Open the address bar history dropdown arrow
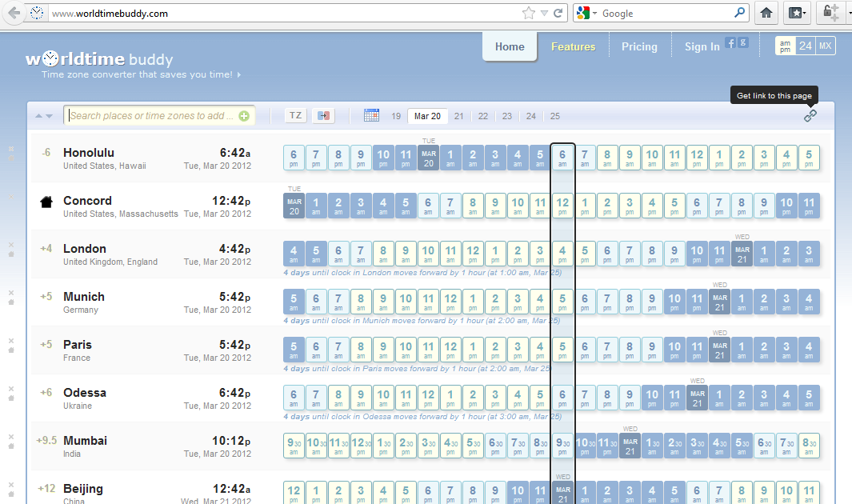The height and width of the screenshot is (504, 852). tap(544, 13)
